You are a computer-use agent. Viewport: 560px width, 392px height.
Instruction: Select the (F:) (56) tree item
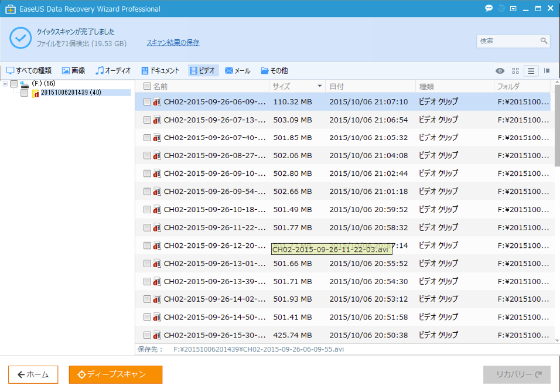43,84
